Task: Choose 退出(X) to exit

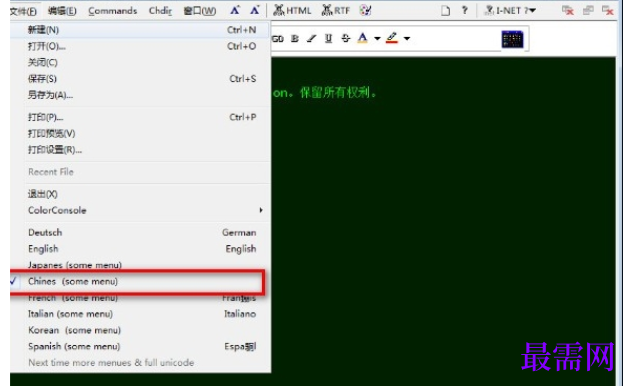Action: tap(140, 194)
